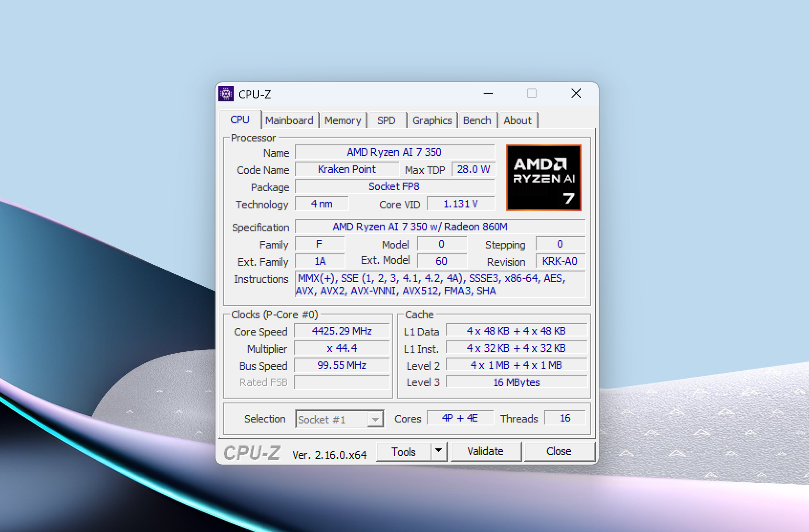
Task: Click the Specification field with Radeon 860M
Action: (x=440, y=227)
